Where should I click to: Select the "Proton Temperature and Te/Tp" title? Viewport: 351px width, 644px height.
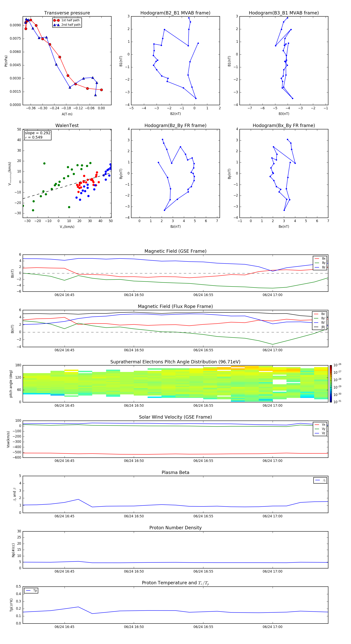(175, 583)
